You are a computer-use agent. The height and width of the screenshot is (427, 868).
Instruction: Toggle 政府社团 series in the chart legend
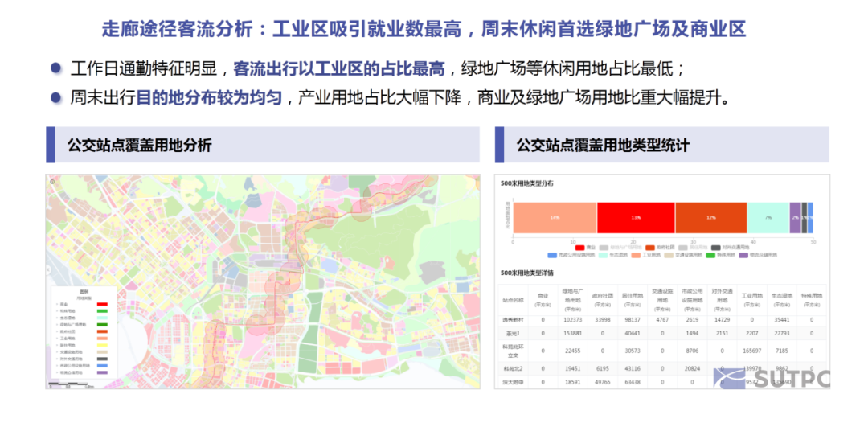coord(660,248)
